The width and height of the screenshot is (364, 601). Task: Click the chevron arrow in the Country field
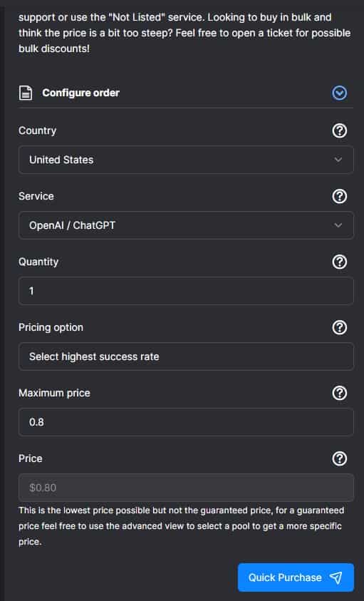tap(338, 160)
